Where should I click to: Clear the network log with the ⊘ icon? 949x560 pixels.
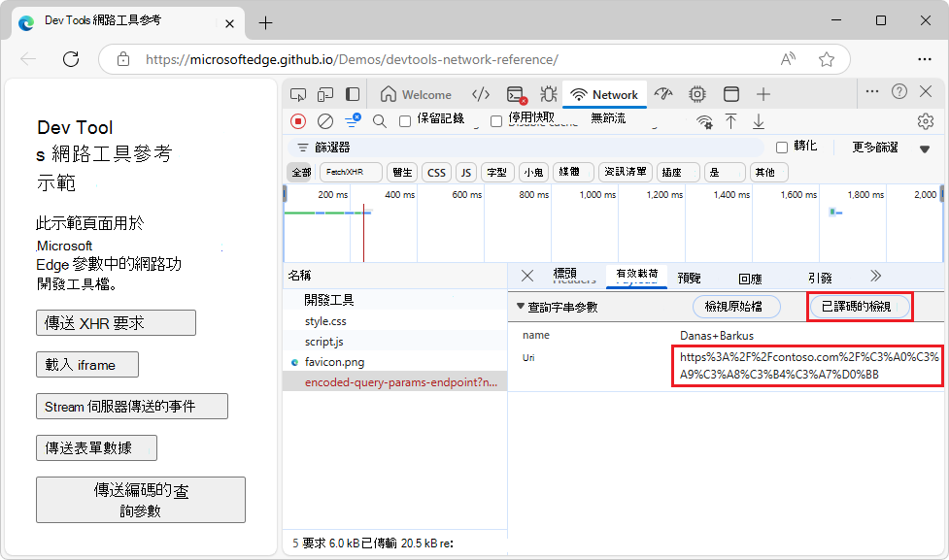click(323, 120)
